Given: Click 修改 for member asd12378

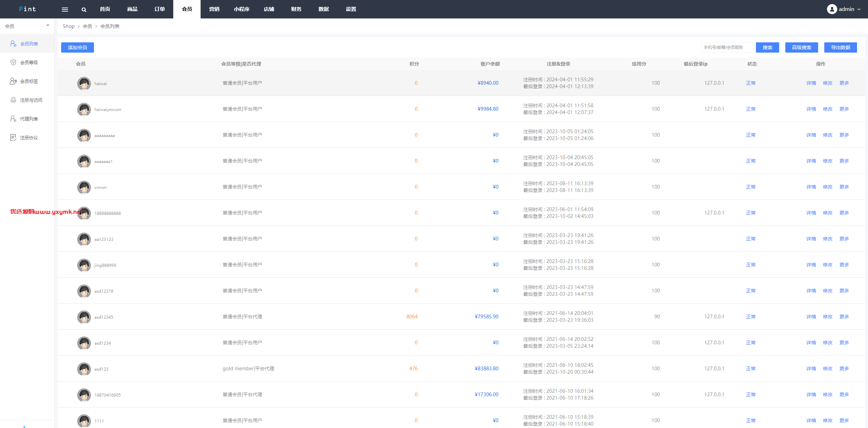Looking at the screenshot, I should pyautogui.click(x=828, y=291).
